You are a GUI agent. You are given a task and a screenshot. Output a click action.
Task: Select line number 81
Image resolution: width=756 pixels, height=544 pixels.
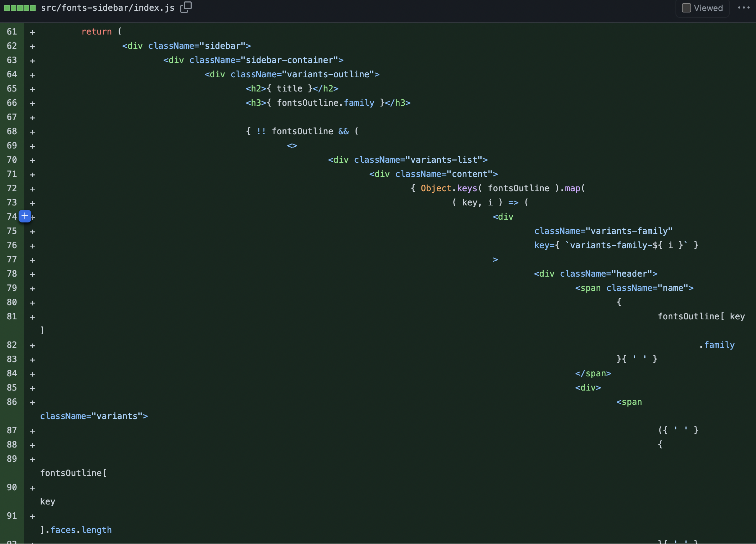click(12, 317)
